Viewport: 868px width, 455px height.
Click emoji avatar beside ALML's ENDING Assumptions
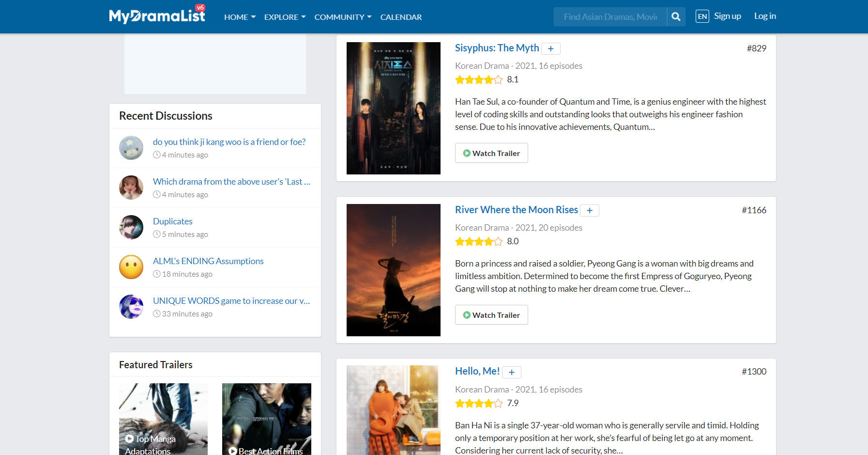131,267
